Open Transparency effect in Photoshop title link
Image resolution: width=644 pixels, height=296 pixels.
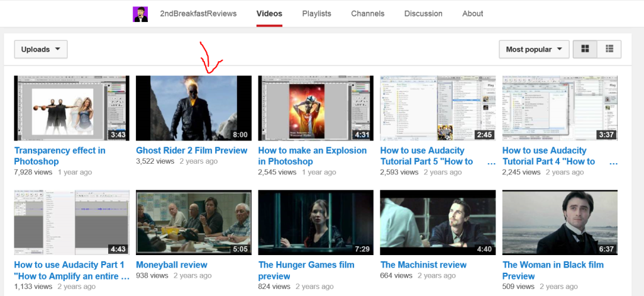coord(60,156)
